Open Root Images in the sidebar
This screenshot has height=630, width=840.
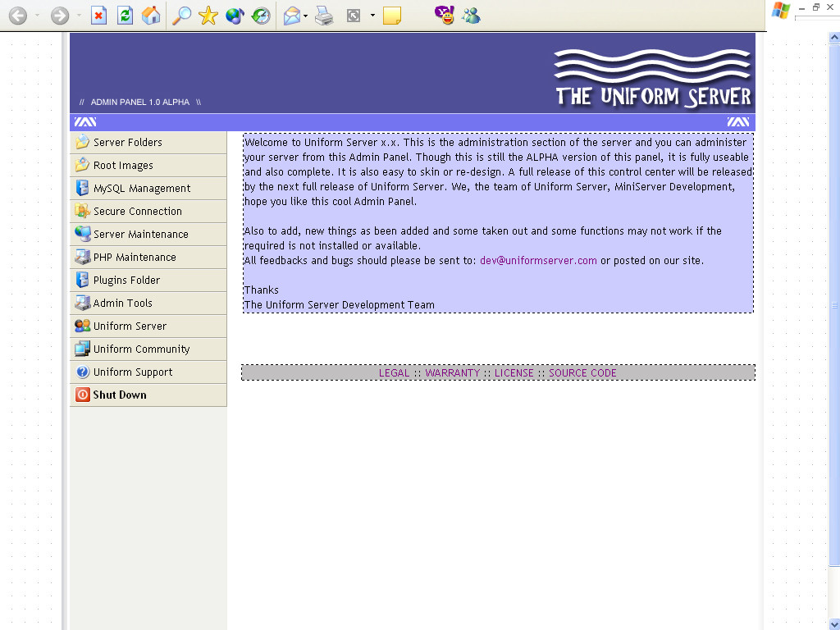click(148, 166)
